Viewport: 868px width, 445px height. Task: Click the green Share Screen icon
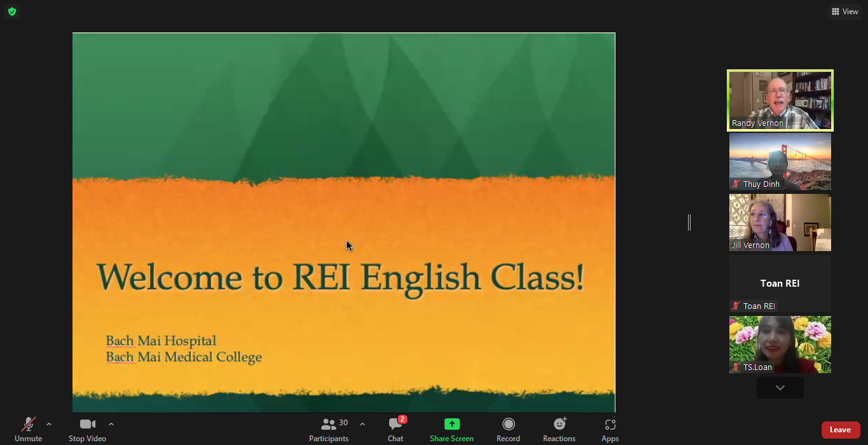click(x=451, y=424)
